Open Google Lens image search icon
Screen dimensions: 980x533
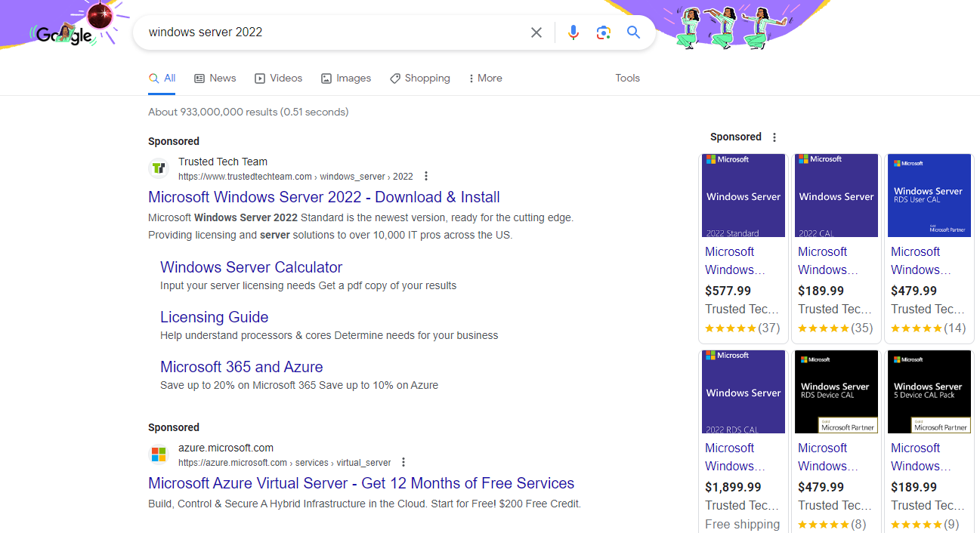[603, 32]
